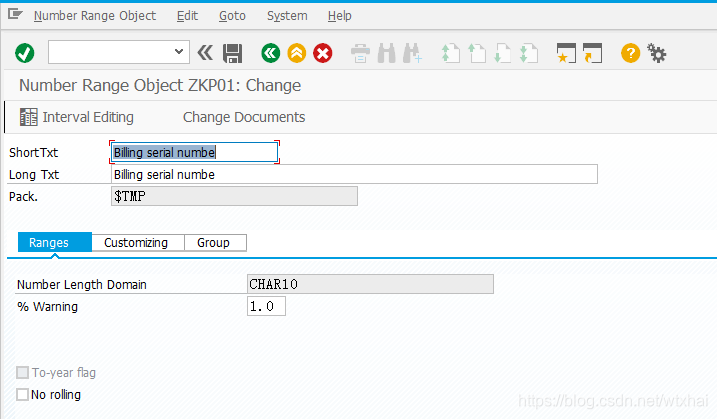Open Help with the question mark icon
The height and width of the screenshot is (419, 717).
[x=630, y=53]
